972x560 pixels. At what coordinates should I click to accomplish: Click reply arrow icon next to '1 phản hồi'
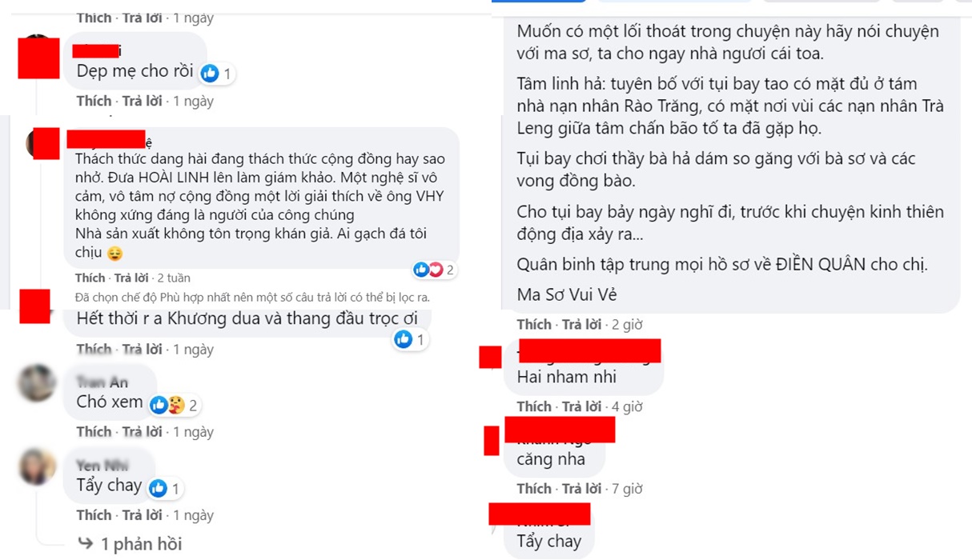(x=86, y=544)
